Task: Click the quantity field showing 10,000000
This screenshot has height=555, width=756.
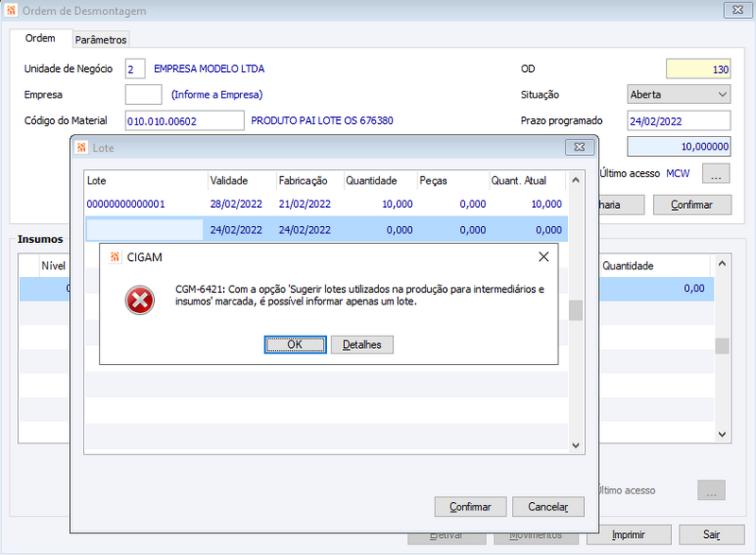Action: [x=679, y=147]
